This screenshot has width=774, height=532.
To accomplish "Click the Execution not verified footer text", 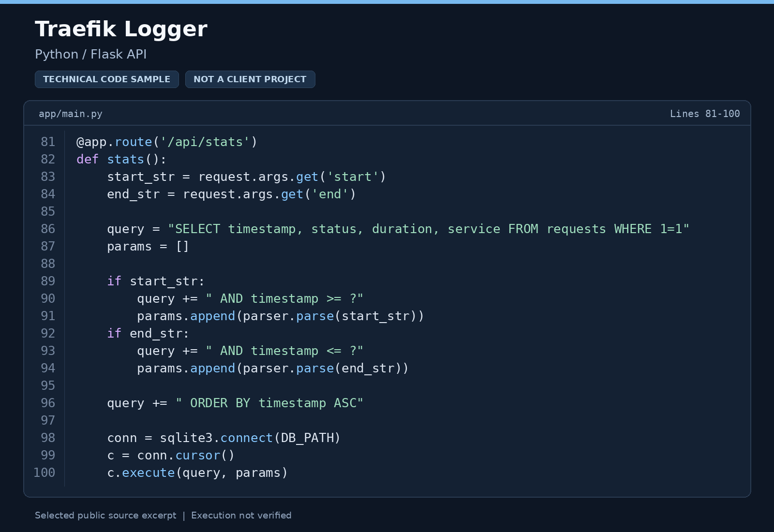I will (x=241, y=515).
